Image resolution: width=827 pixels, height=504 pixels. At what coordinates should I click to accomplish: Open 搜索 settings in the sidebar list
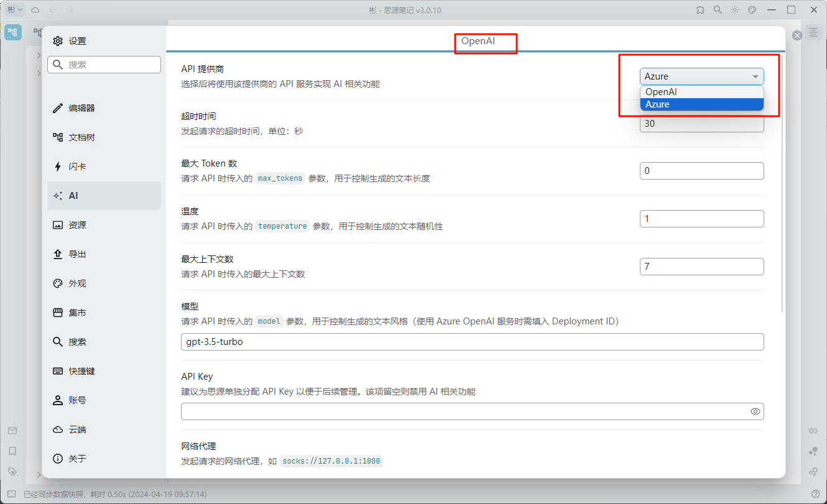(x=104, y=342)
